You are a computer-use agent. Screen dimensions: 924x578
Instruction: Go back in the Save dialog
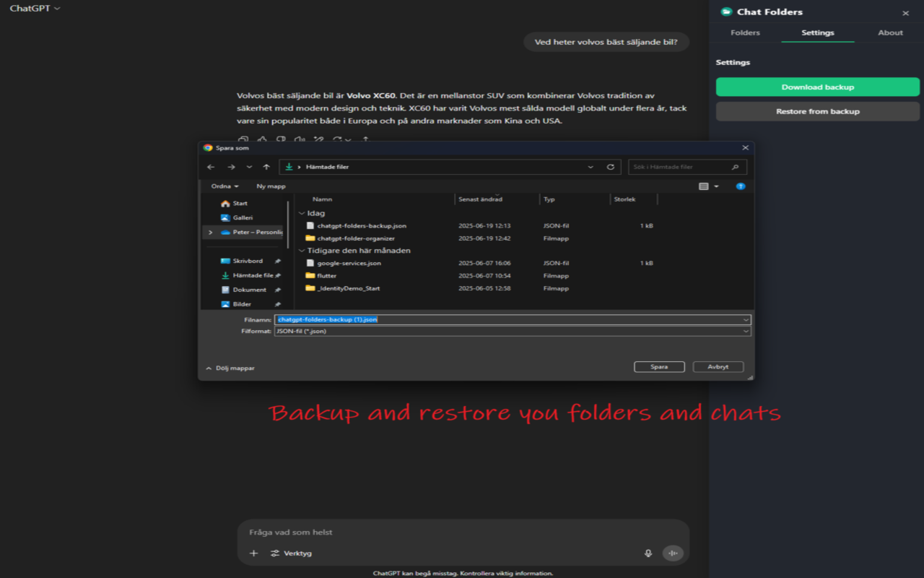click(x=211, y=167)
